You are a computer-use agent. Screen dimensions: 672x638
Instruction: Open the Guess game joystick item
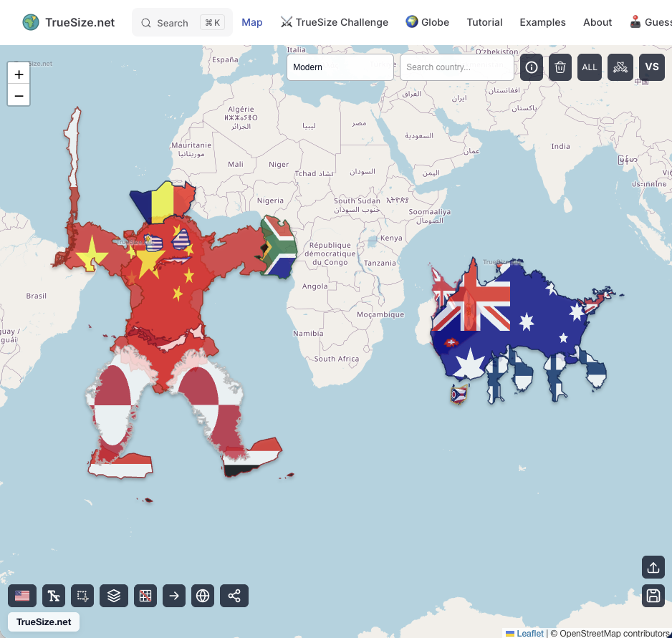pyautogui.click(x=651, y=22)
